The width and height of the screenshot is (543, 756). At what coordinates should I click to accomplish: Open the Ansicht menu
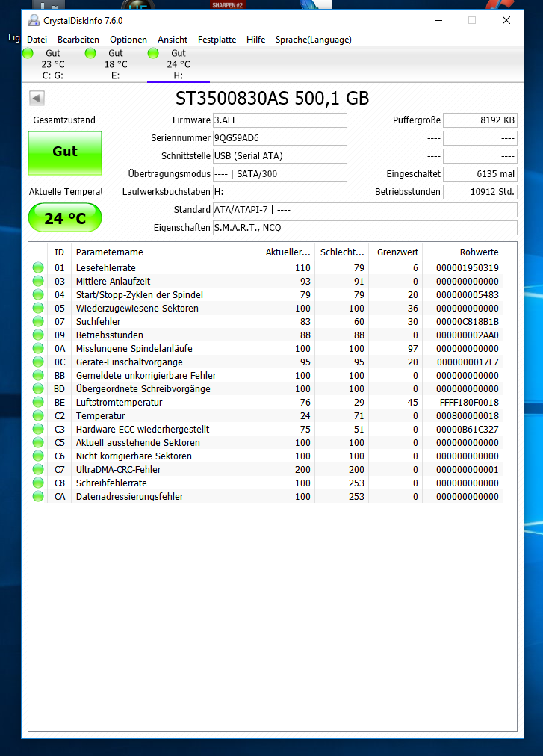173,40
